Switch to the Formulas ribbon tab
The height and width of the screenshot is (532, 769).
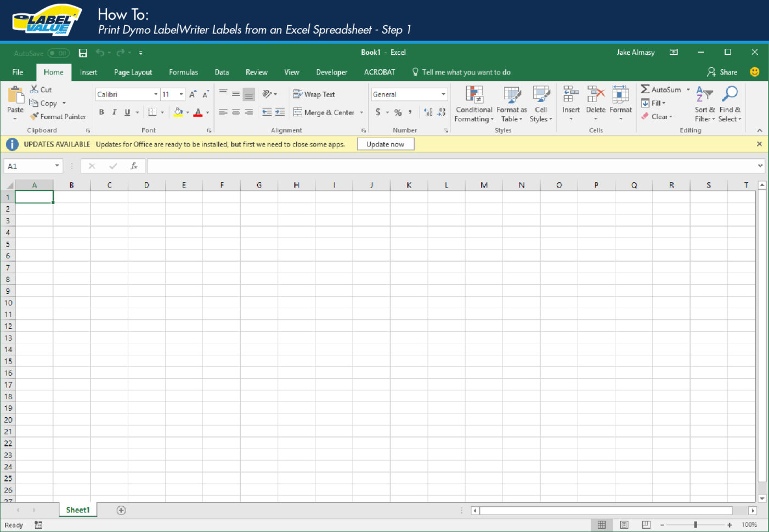[x=183, y=72]
